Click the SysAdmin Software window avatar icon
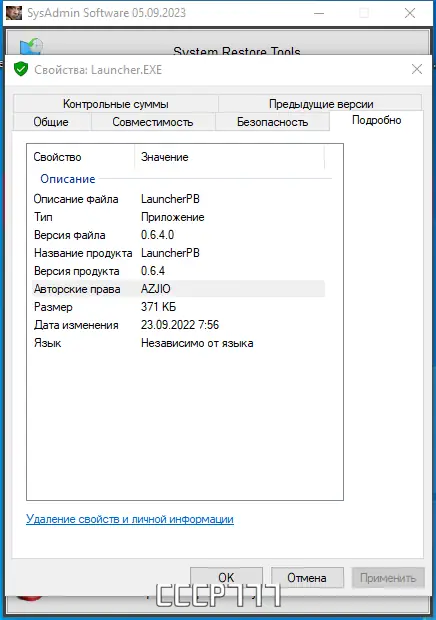Screen dimensions: 436x620 (13, 13)
